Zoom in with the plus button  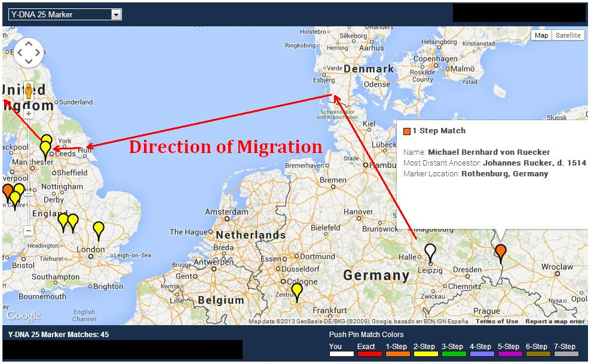29,114
